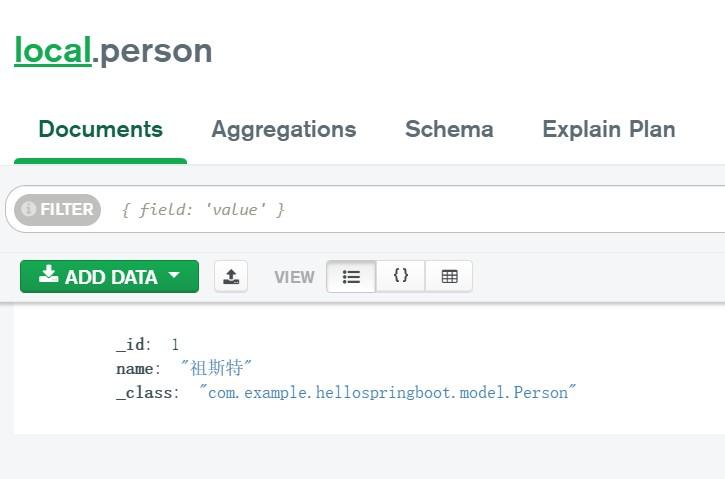The image size is (725, 479).
Task: Click the name field key
Action: (x=135, y=368)
